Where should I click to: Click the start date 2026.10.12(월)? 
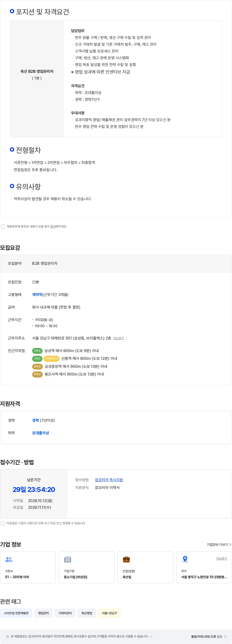click(40, 501)
